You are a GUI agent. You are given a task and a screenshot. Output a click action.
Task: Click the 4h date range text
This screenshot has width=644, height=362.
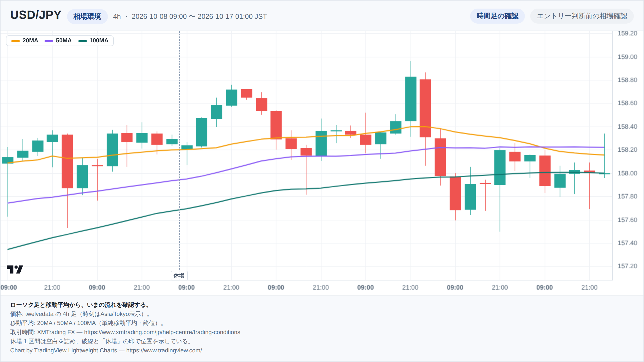190,16
